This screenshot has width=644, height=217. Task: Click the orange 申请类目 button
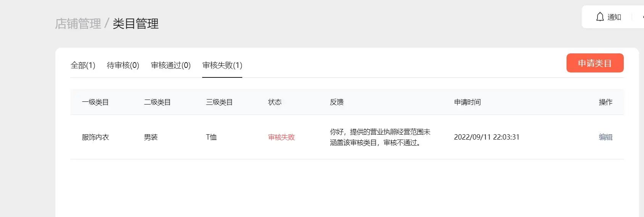point(595,63)
